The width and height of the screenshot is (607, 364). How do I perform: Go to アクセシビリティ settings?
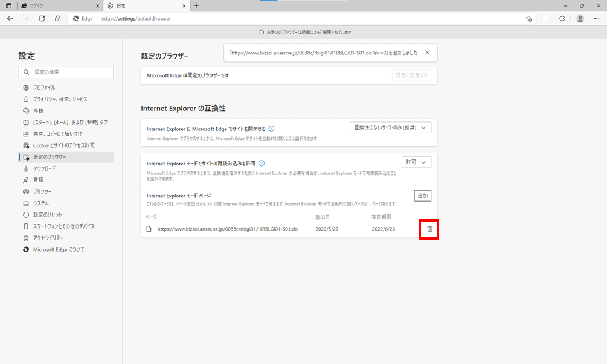pos(66,238)
